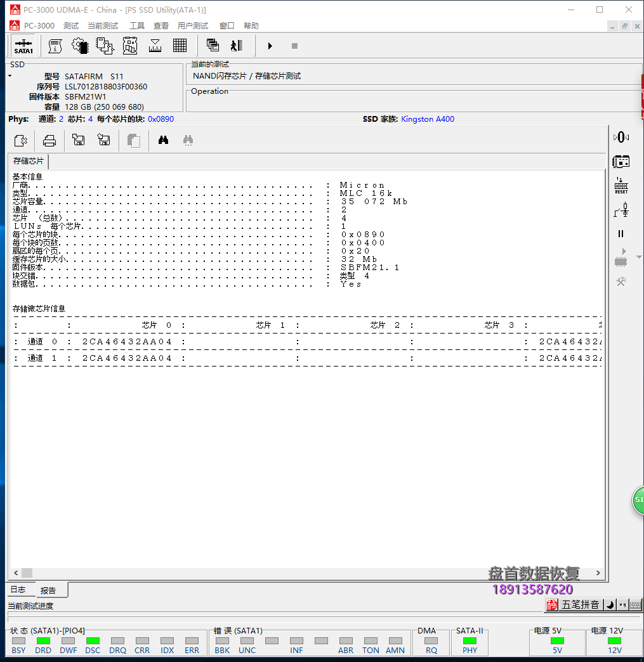The image size is (644, 662).
Task: Pause using the sidebar pause icon
Action: click(x=621, y=233)
